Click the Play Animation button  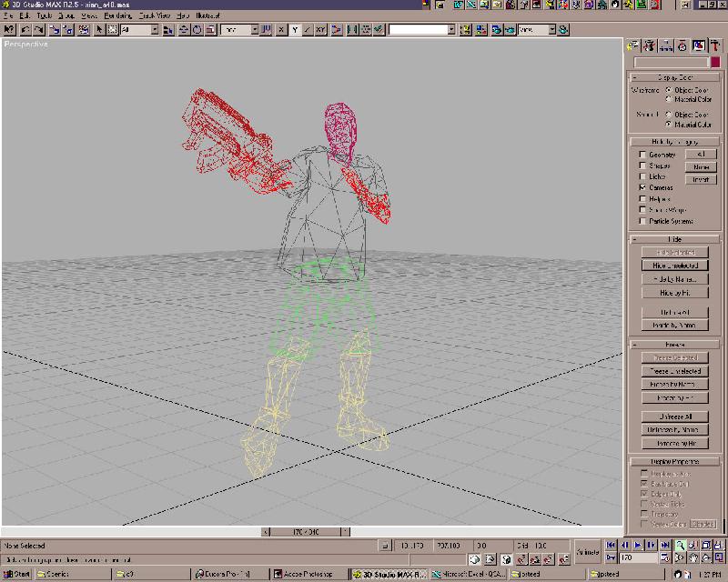[638, 545]
